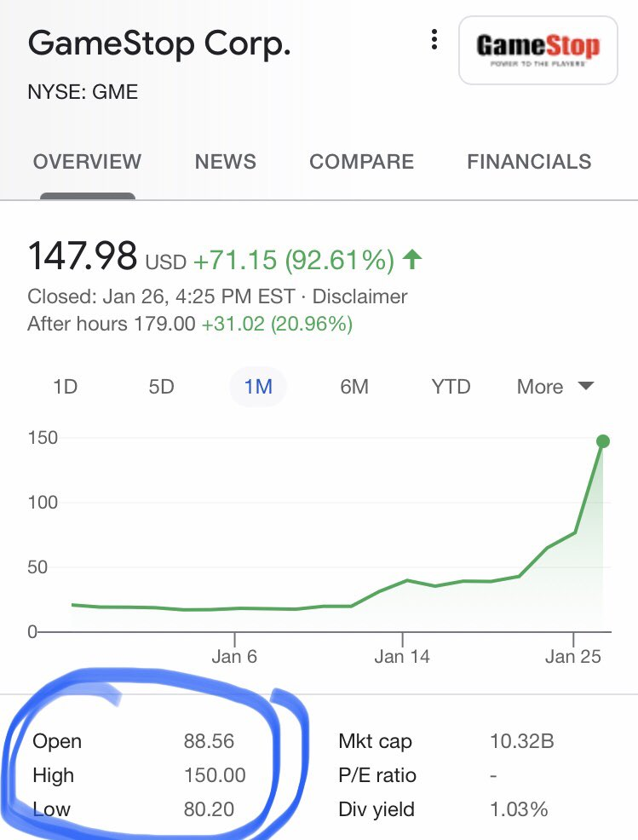The height and width of the screenshot is (840, 638).
Task: Select the YTD chart range
Action: (451, 387)
